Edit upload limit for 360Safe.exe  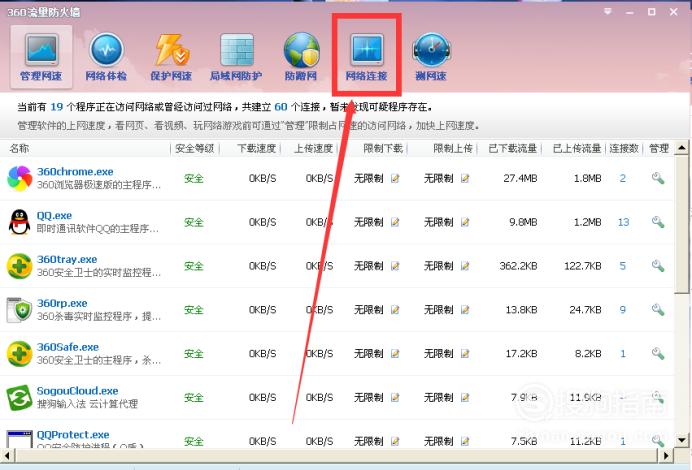465,353
